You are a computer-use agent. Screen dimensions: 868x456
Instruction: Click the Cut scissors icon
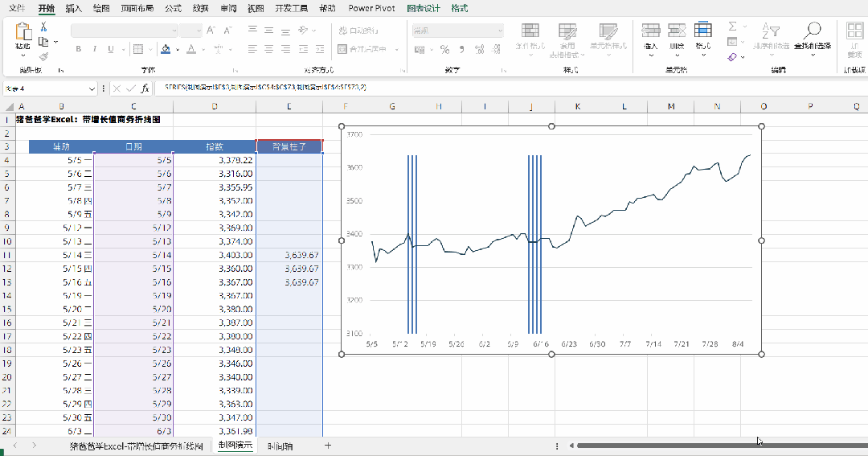pyautogui.click(x=43, y=27)
